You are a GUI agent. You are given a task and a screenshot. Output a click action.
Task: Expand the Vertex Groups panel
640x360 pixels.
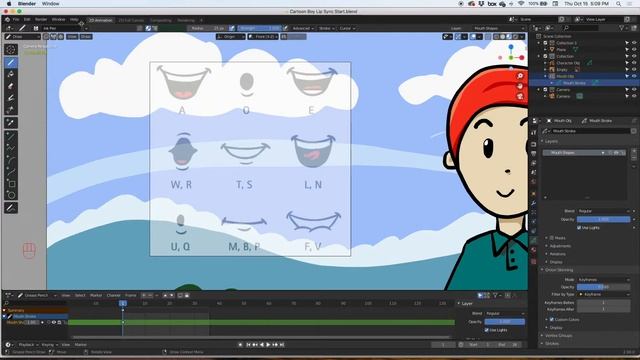point(558,336)
